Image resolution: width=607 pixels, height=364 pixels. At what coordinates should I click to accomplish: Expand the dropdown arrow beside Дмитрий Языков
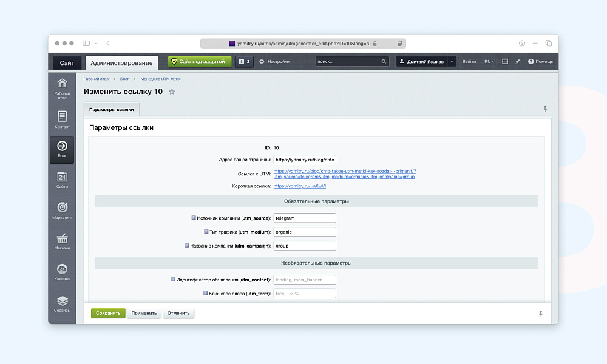coord(452,61)
